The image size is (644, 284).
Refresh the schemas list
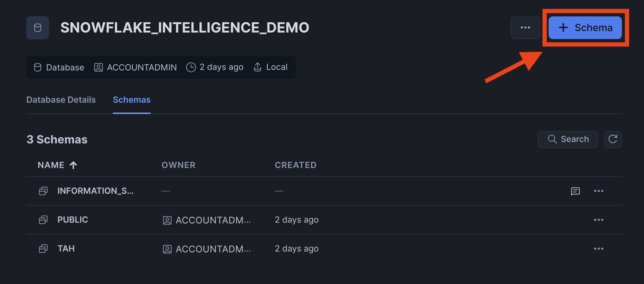[x=613, y=139]
